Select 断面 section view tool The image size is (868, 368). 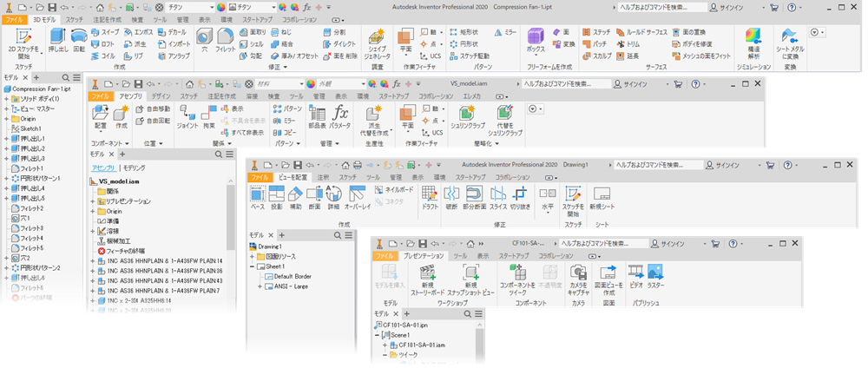point(314,198)
